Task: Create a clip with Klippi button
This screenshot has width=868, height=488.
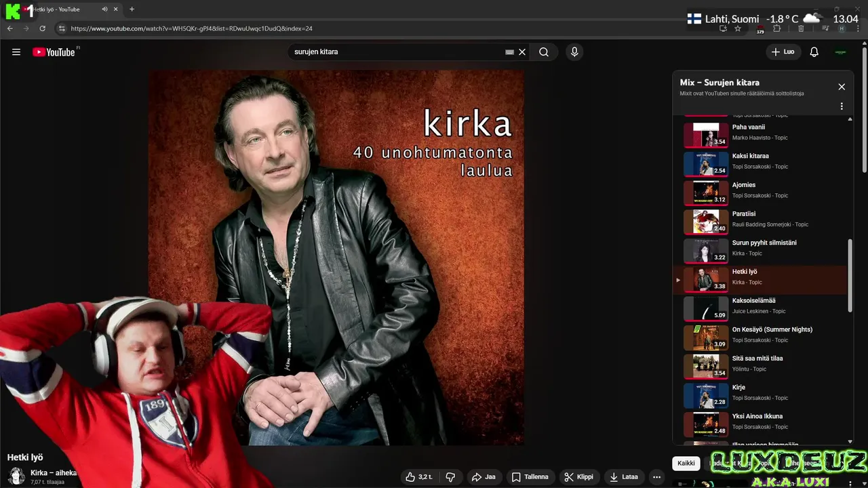Action: point(578,477)
